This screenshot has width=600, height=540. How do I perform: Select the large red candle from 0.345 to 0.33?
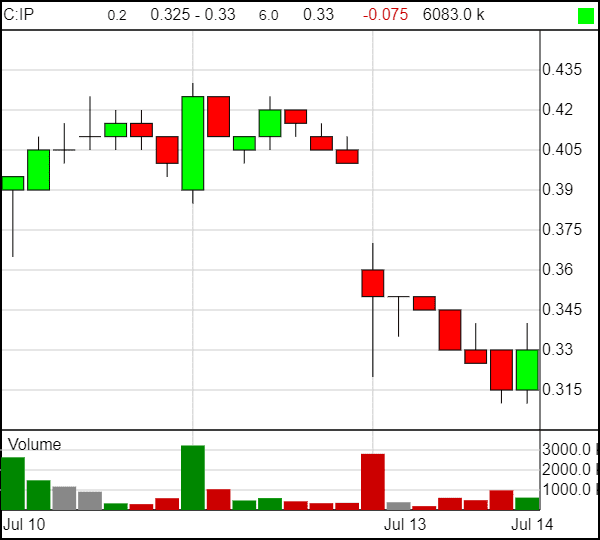(450, 330)
